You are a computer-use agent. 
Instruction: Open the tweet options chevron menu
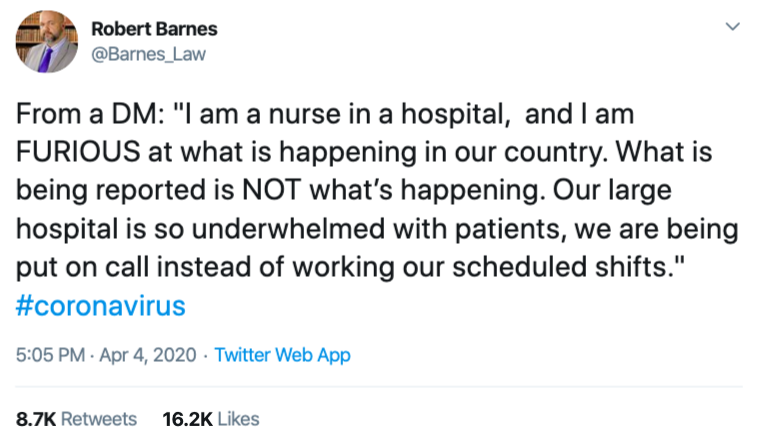[x=733, y=27]
